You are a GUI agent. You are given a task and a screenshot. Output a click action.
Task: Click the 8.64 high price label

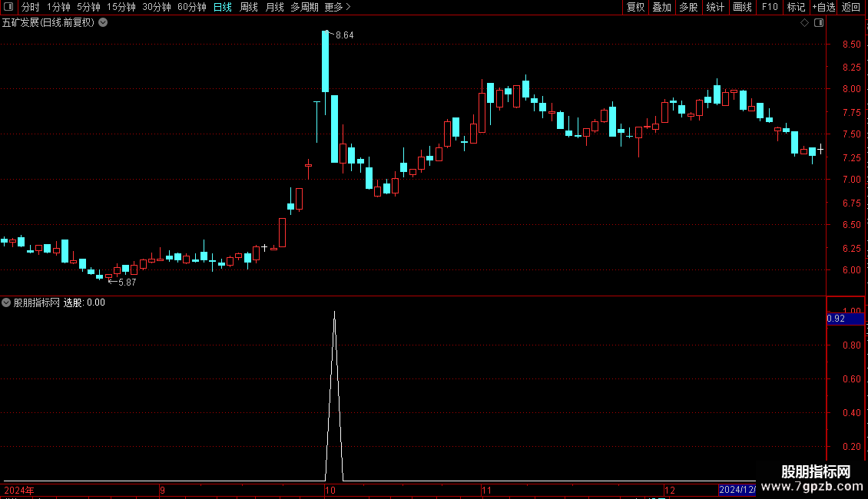click(x=344, y=35)
